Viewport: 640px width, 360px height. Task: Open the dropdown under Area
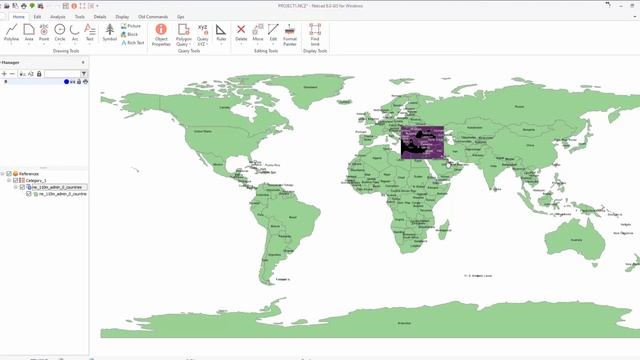click(x=29, y=44)
